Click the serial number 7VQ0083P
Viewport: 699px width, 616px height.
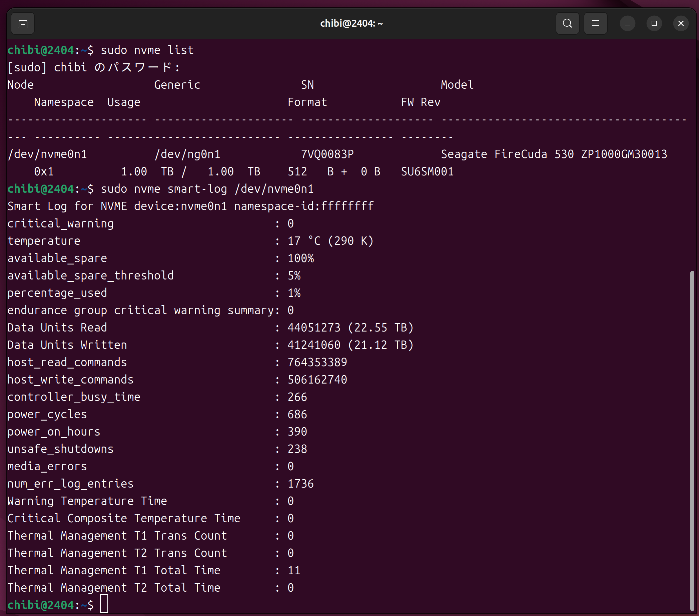pos(327,154)
